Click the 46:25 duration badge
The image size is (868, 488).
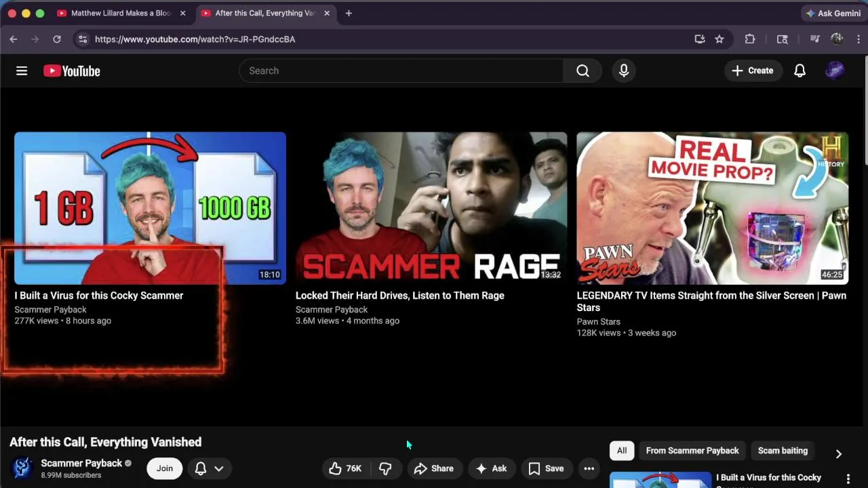coord(832,275)
